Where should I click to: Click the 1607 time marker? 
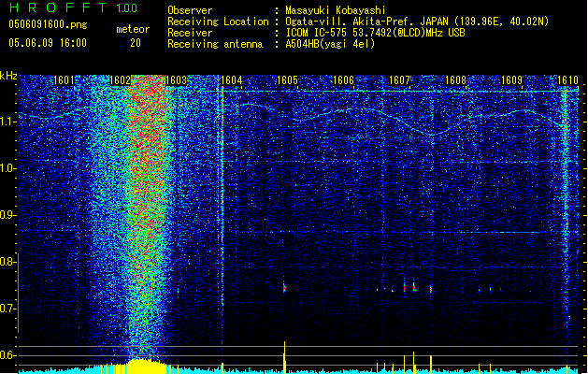click(399, 80)
